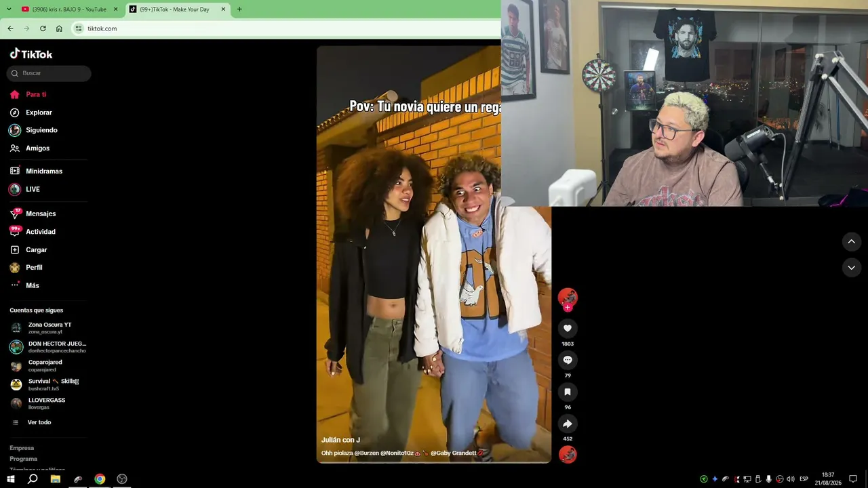The height and width of the screenshot is (488, 868).
Task: Open Amigos in sidebar
Action: click(x=29, y=148)
